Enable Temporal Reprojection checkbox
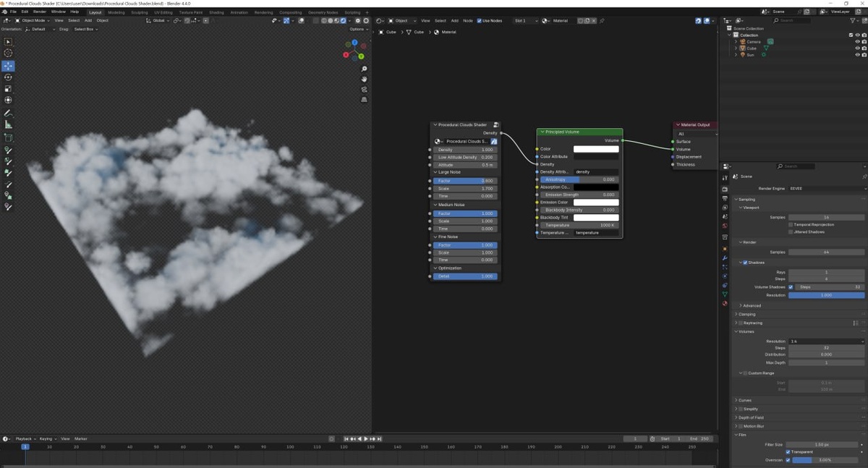Screen dimensions: 868x468 pos(791,224)
